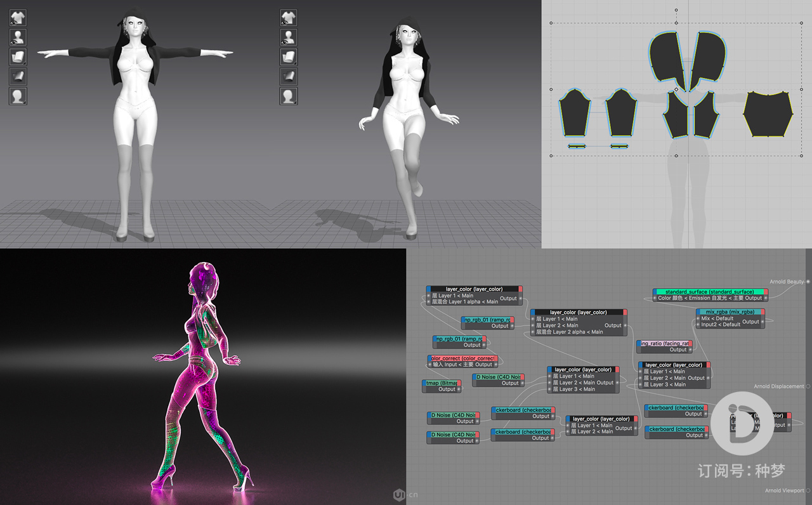Click fabric surface icon in walking-pose viewport
The width and height of the screenshot is (812, 505).
pos(289,57)
